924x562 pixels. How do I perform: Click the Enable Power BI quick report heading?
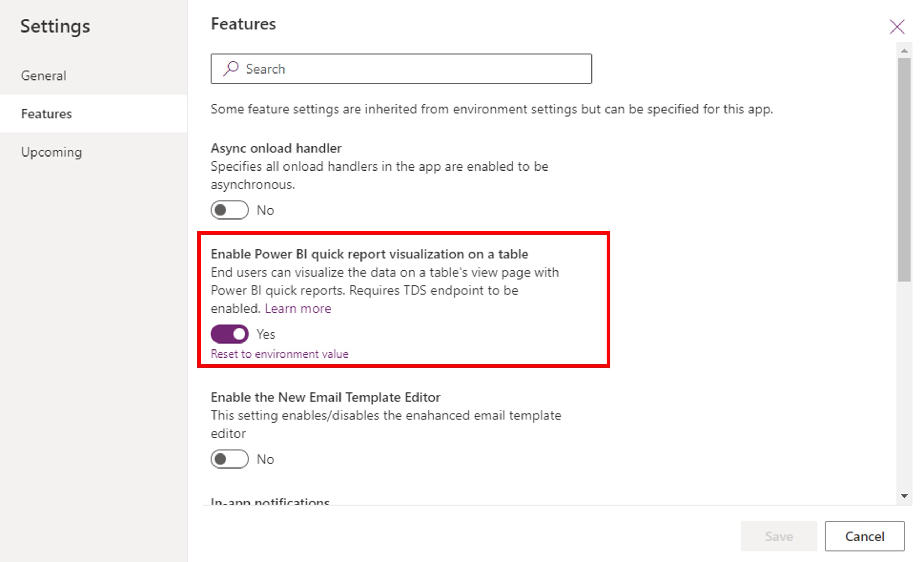point(369,254)
